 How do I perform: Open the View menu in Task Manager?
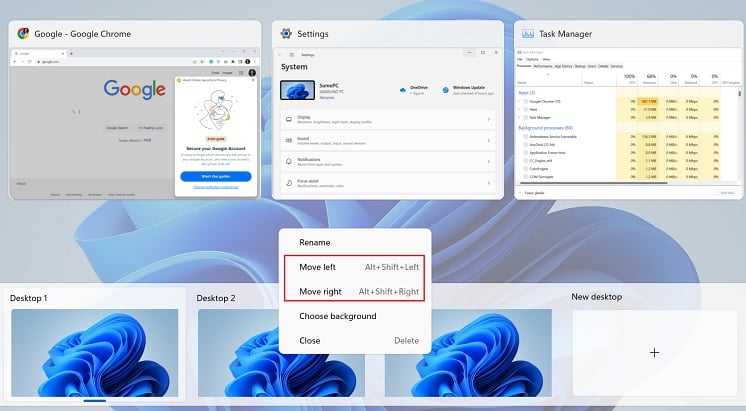(546, 59)
